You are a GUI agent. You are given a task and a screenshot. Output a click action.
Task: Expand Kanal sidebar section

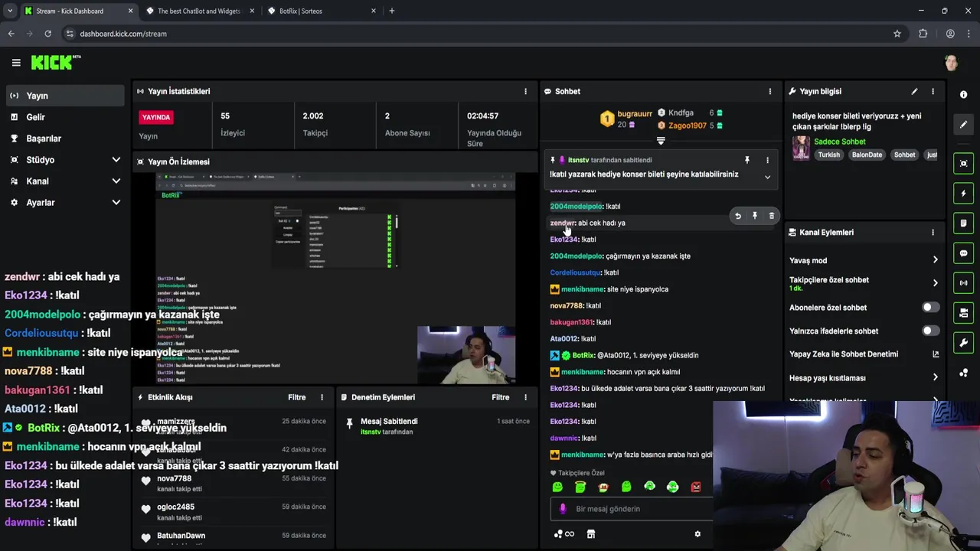[116, 181]
